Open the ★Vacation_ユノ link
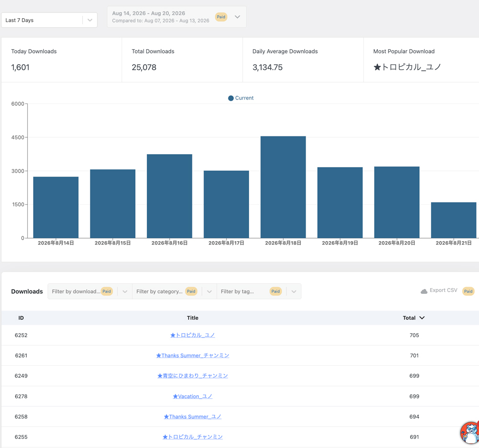 193,396
